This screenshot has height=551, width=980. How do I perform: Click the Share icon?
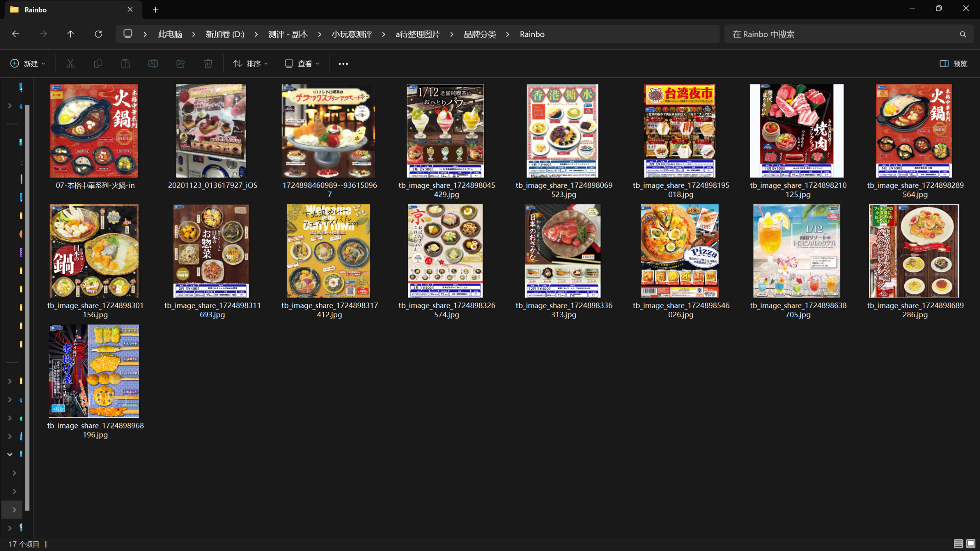(181, 64)
